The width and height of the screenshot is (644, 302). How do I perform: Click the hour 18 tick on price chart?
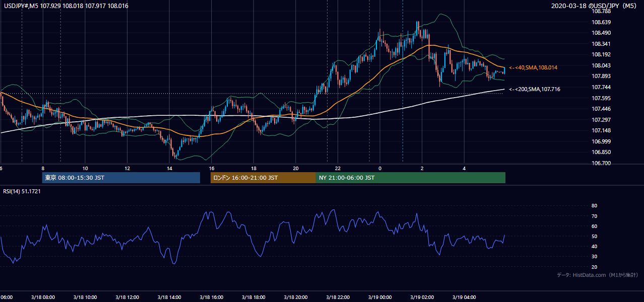tap(253, 168)
